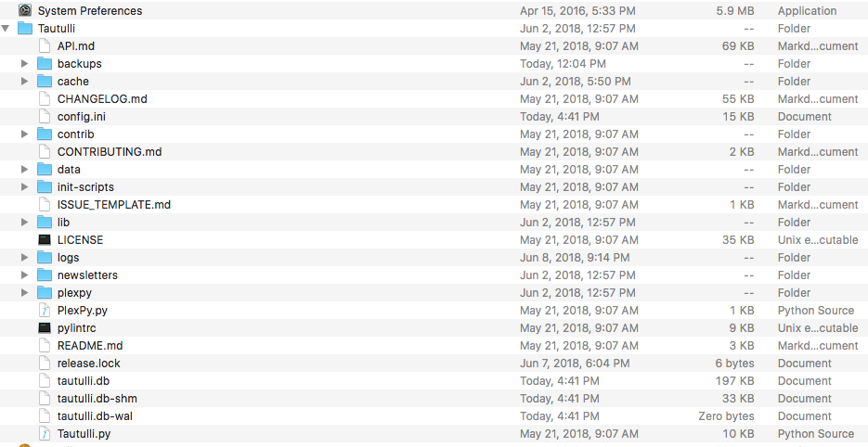Click the tautulli.db document icon
Image resolution: width=868 pixels, height=447 pixels.
click(x=45, y=381)
